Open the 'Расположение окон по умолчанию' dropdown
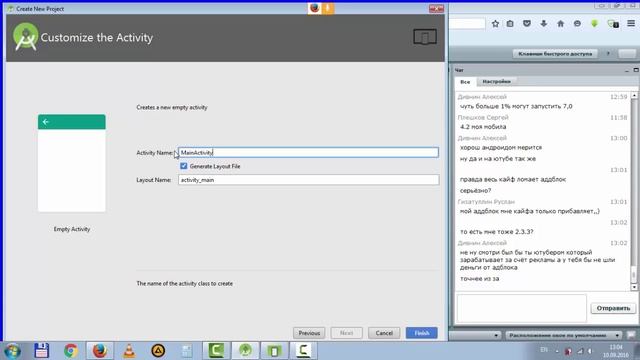Screen dimensions: 640x360 (563, 336)
